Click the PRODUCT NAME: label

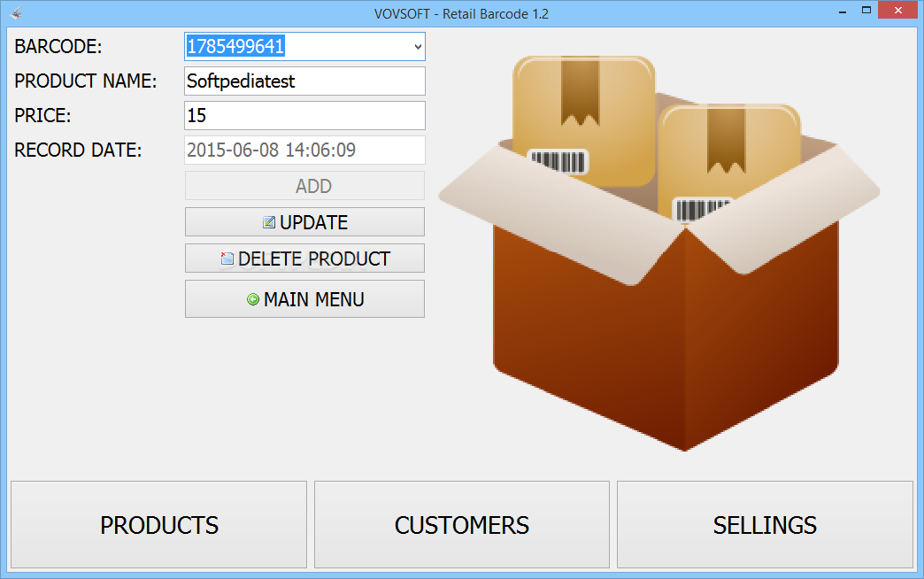86,81
